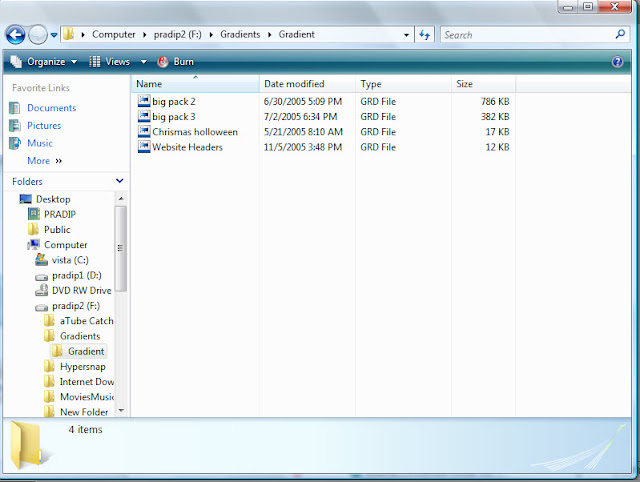
Task: Select pradip1 (D:) drive in tree
Action: pos(77,275)
